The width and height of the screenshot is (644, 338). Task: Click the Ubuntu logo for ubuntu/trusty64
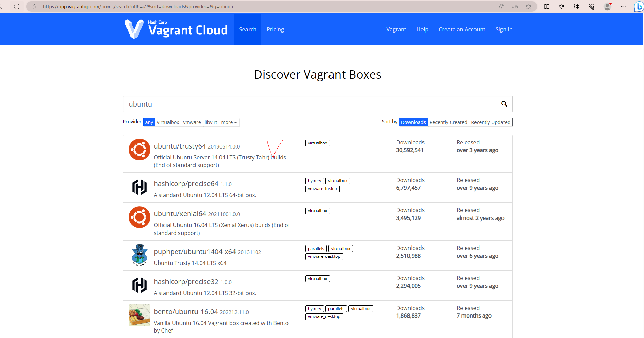point(139,150)
